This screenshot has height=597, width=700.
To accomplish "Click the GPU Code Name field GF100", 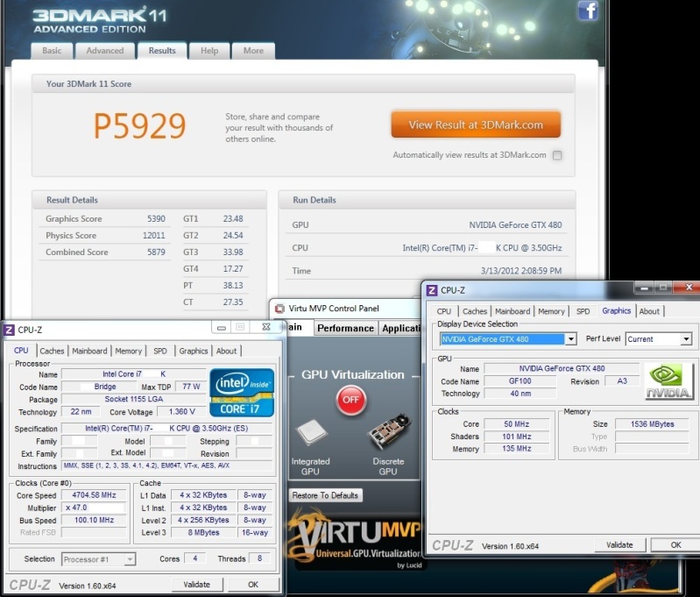I will click(520, 381).
